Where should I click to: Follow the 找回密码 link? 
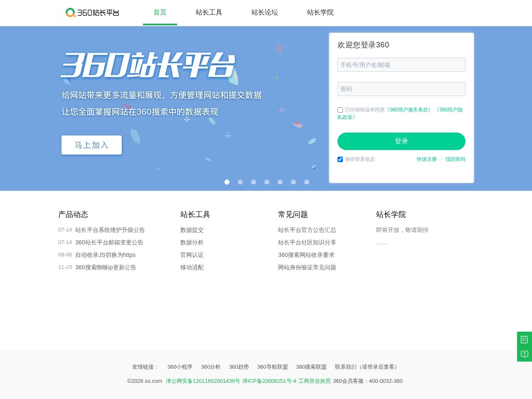pos(455,159)
